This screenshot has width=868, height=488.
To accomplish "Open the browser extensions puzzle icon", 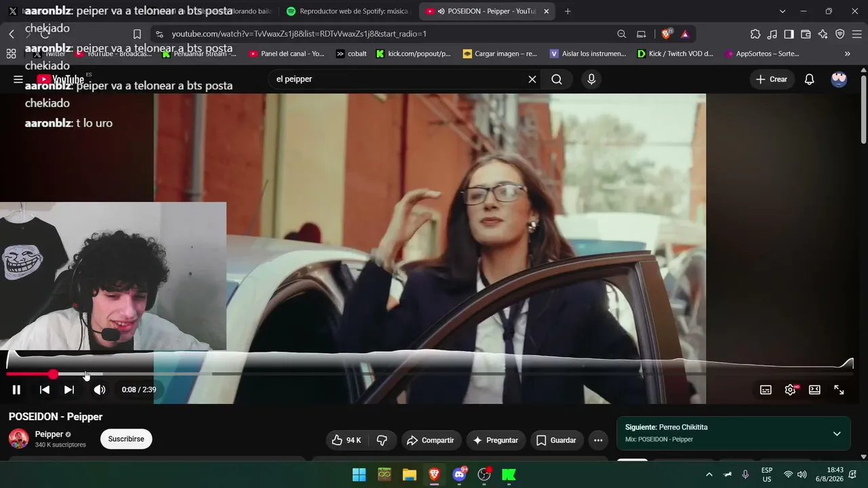I will coord(755,34).
